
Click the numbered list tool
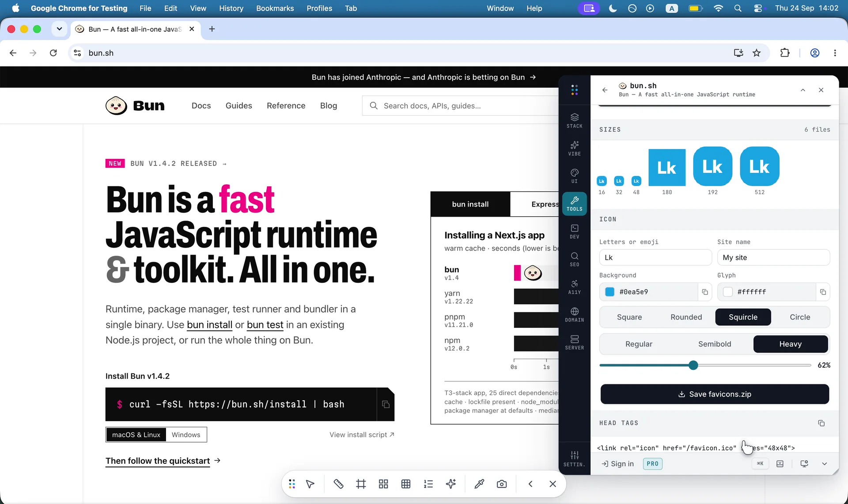(428, 484)
